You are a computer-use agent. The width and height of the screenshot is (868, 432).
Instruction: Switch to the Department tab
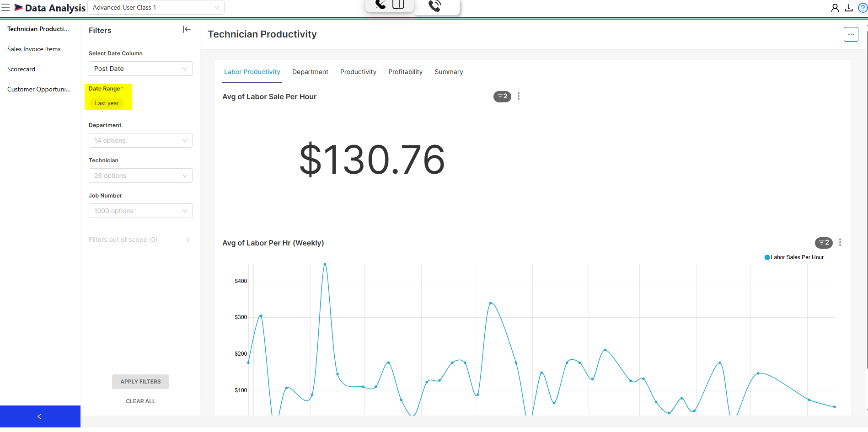310,72
